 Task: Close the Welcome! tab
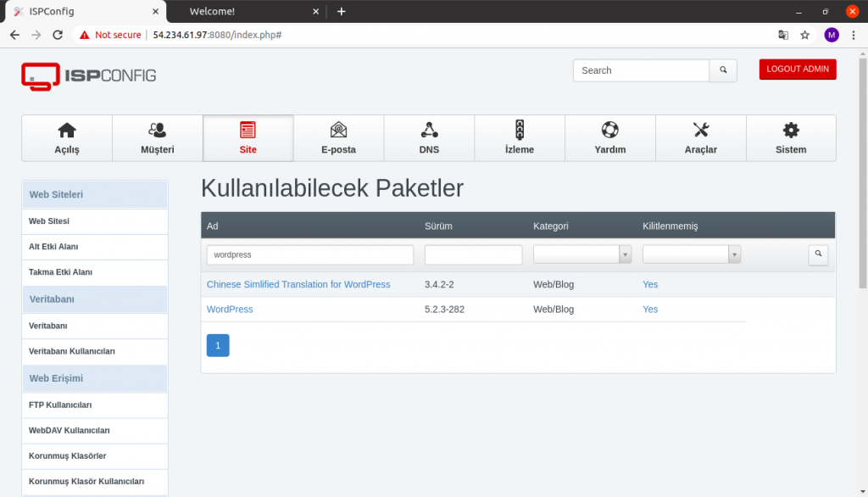(x=315, y=11)
